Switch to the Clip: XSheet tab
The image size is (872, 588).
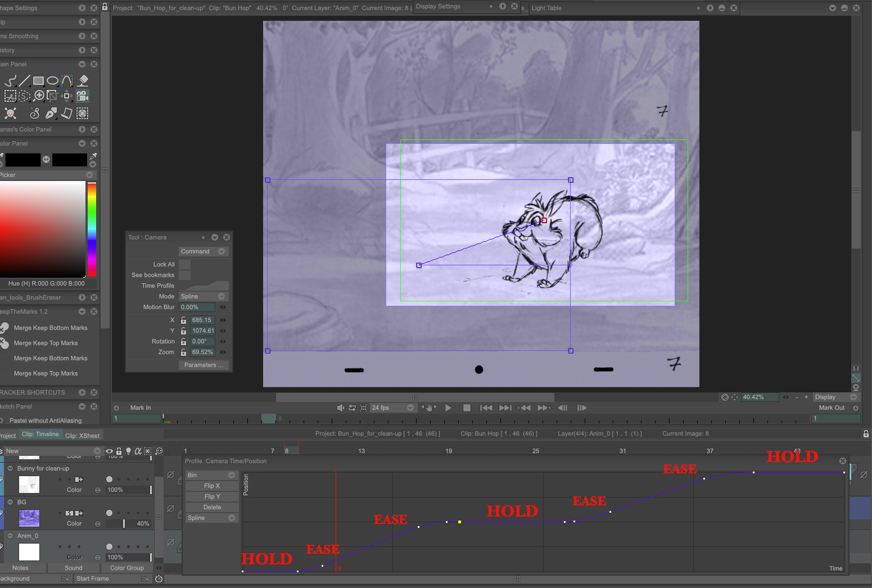(x=82, y=436)
